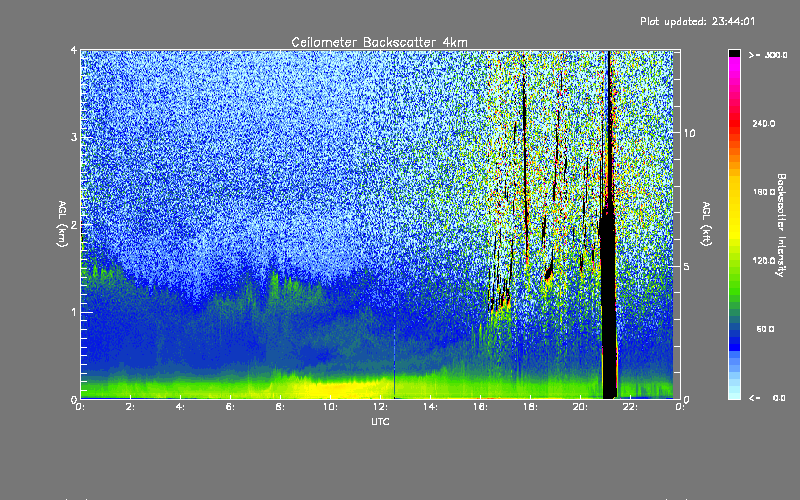Click the 22: tick on the UTC axis
The image size is (800, 500).
point(630,407)
